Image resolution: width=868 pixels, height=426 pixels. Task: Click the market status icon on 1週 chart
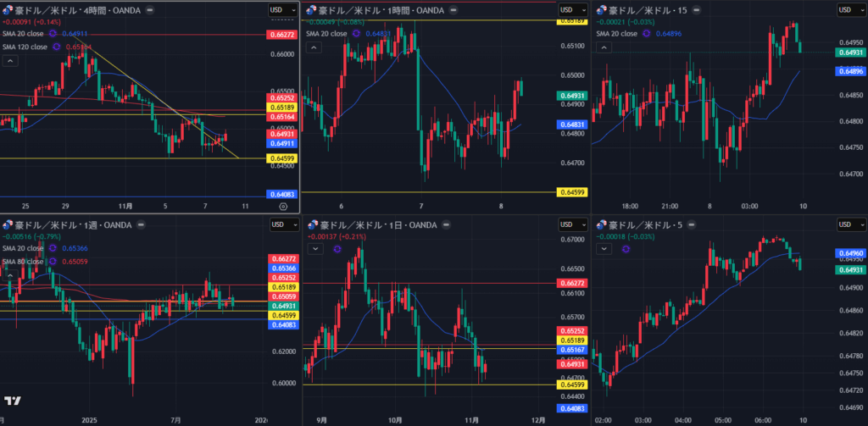pyautogui.click(x=140, y=224)
